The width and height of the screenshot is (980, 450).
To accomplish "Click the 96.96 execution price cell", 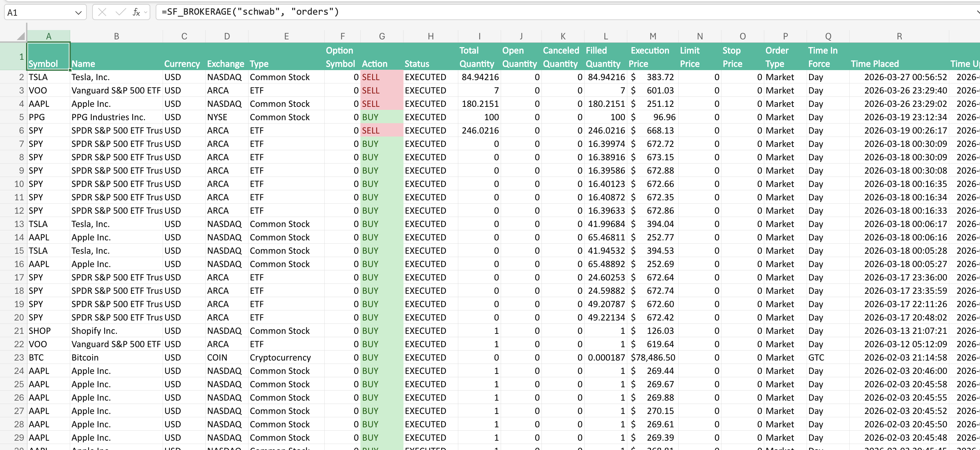I will pyautogui.click(x=652, y=117).
